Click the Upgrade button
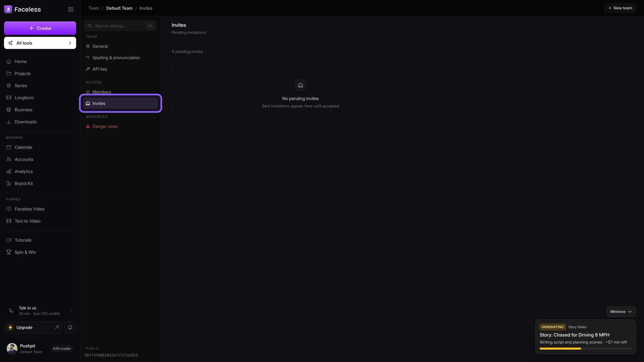 point(33,327)
